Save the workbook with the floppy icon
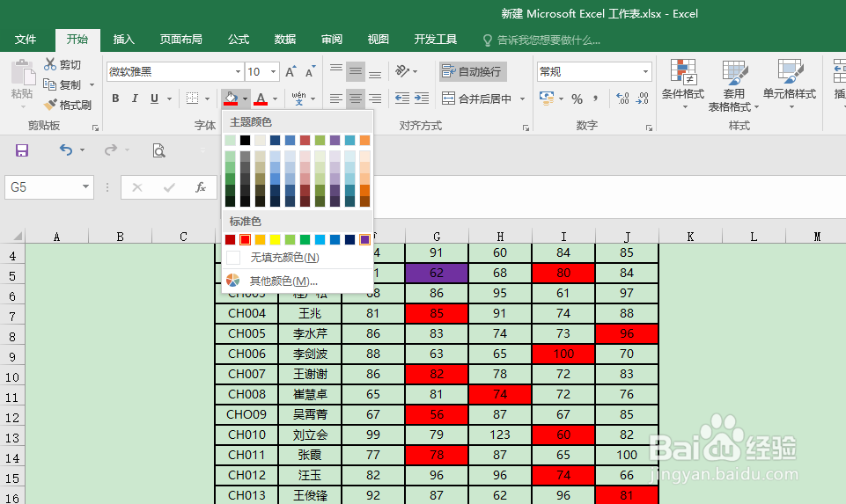Screen dimensions: 846x504 (x=22, y=150)
